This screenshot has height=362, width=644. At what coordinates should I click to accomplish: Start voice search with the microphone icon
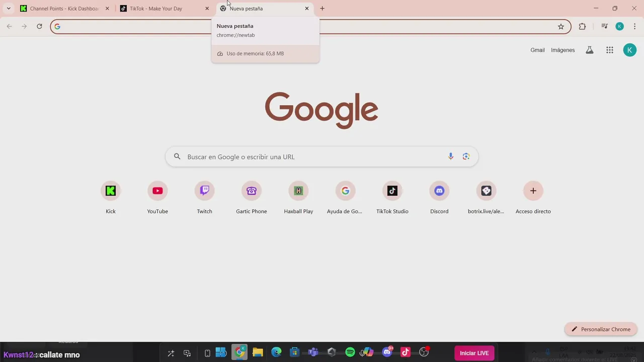tap(451, 156)
